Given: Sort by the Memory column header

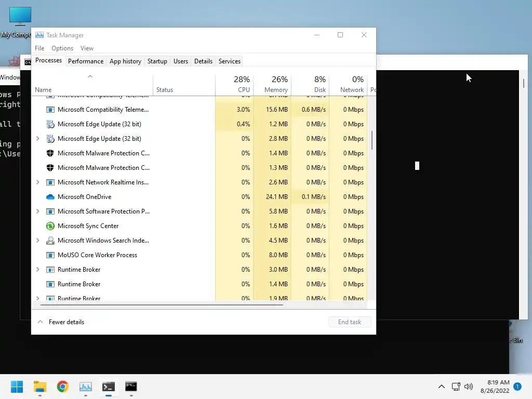Looking at the screenshot, I should (272, 85).
